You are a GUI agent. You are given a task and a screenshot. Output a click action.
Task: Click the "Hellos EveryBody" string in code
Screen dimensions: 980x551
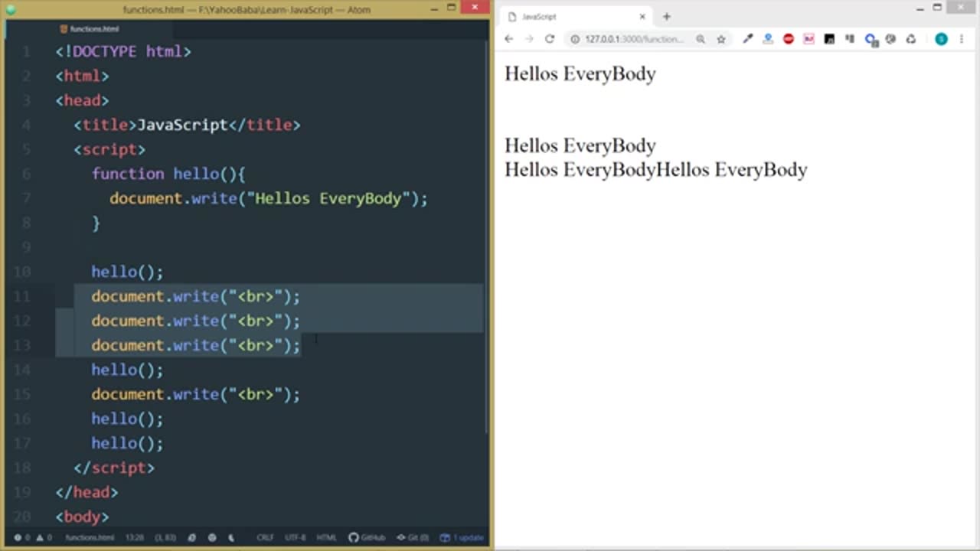click(328, 198)
